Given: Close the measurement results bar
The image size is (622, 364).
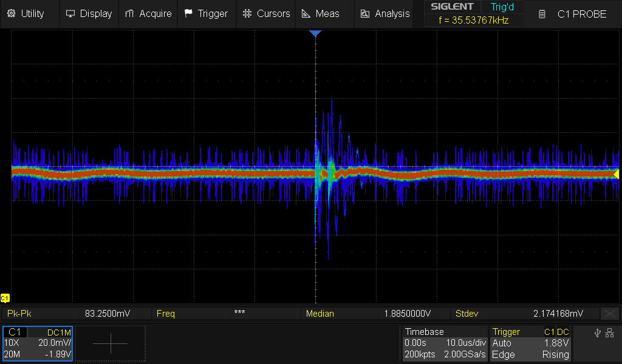Looking at the screenshot, I should pos(609,314).
